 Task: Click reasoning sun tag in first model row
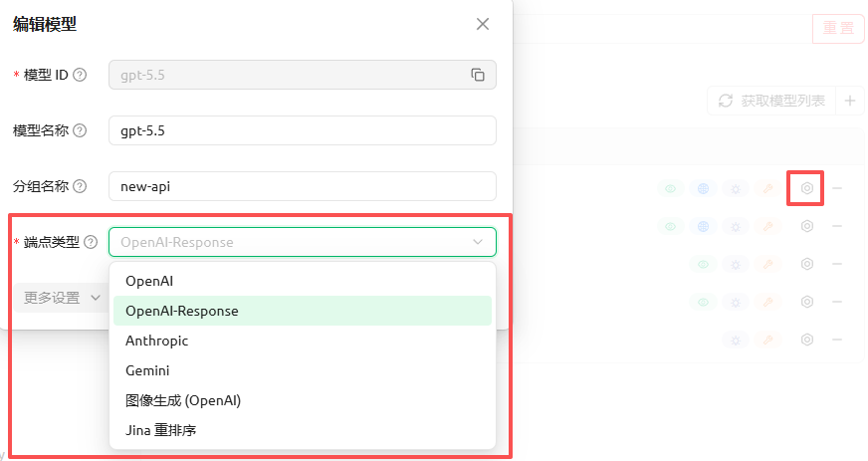(736, 189)
